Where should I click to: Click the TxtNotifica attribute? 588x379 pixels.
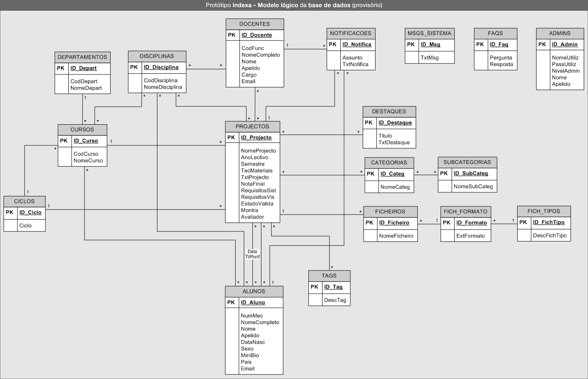point(355,64)
